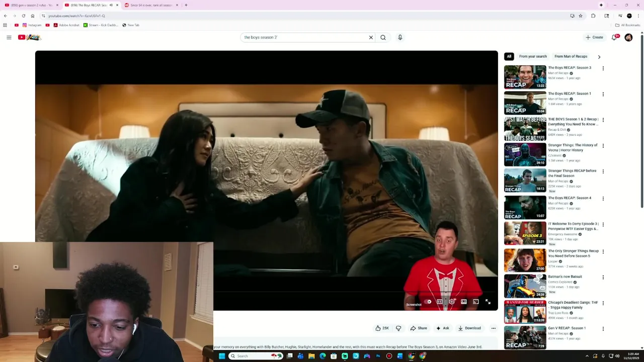Image resolution: width=644 pixels, height=362 pixels.
Task: Like the video with thumbs up
Action: coord(382,328)
